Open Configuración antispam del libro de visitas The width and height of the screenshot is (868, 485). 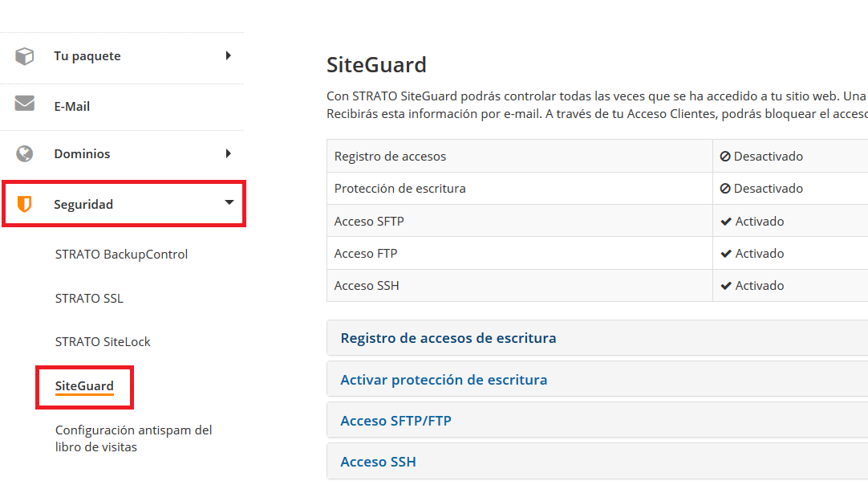pos(133,438)
